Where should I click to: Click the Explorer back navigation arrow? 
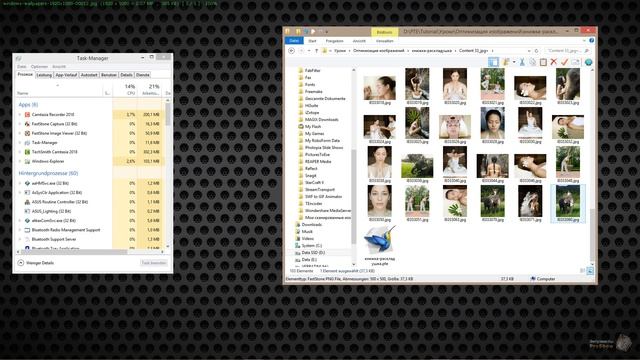(x=291, y=51)
